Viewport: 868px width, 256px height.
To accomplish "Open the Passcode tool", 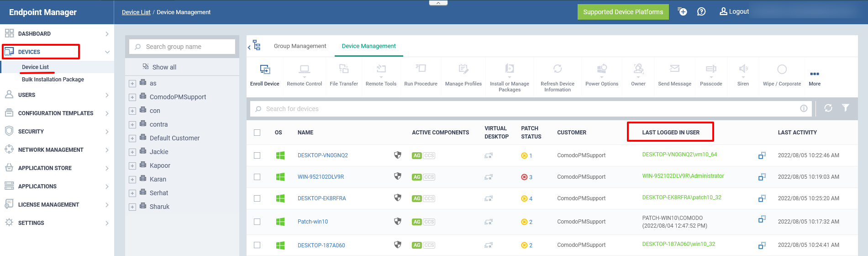I will click(711, 75).
